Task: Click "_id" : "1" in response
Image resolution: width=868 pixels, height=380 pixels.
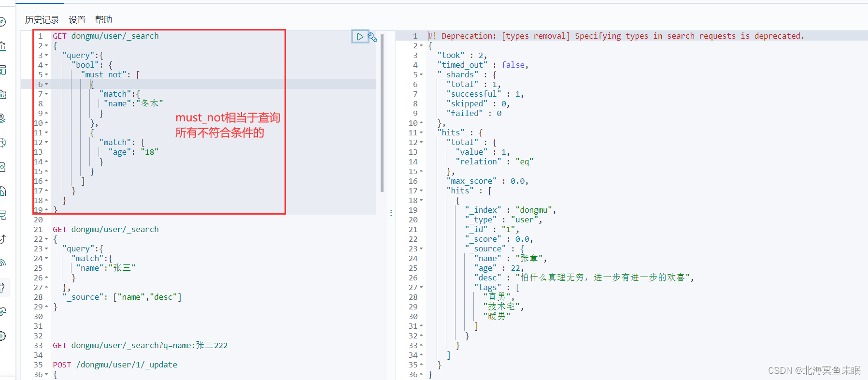Action: [x=492, y=229]
